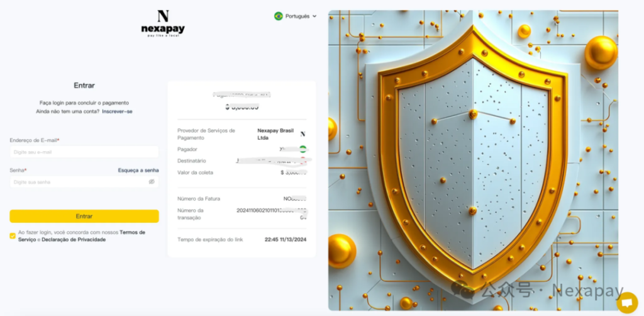Click the Brazil flag icon
Viewport: 644px width, 316px height.
(279, 16)
